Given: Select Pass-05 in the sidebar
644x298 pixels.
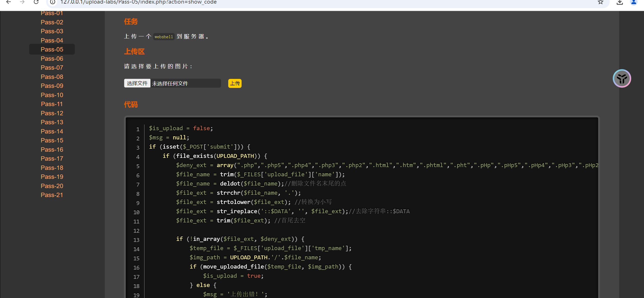Looking at the screenshot, I should coord(52,49).
